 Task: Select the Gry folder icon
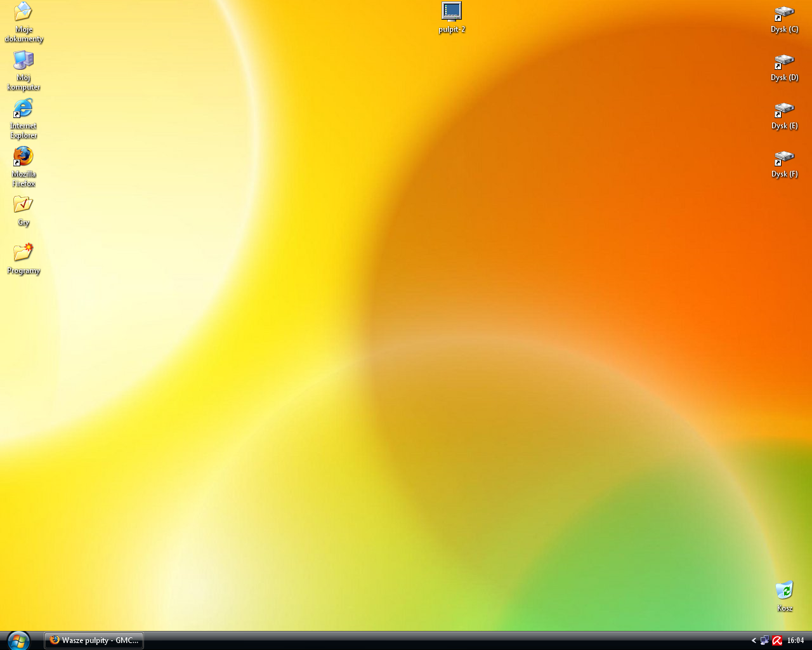click(x=23, y=204)
